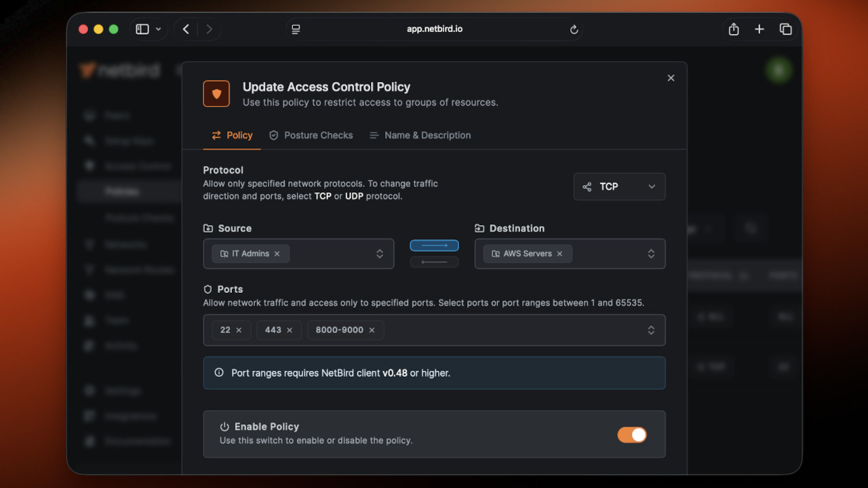Open new browser tab with plus icon
Viewport: 868px width, 488px height.
pyautogui.click(x=759, y=29)
